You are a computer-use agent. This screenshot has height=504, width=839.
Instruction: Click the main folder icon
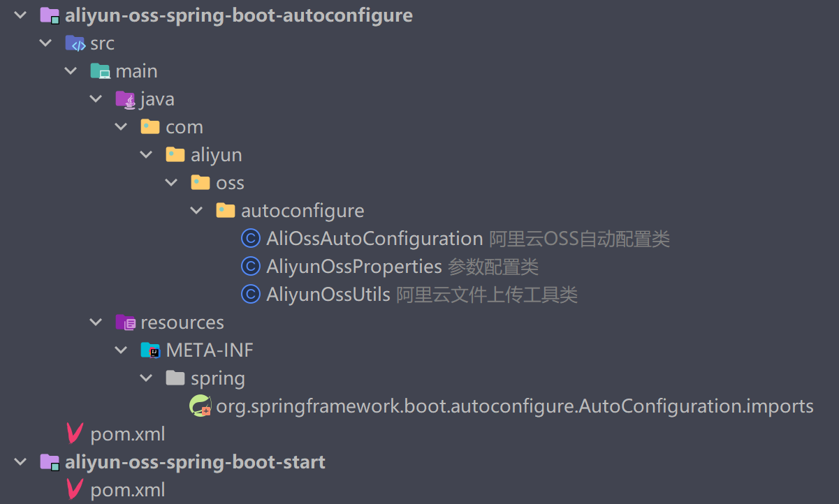pyautogui.click(x=100, y=71)
